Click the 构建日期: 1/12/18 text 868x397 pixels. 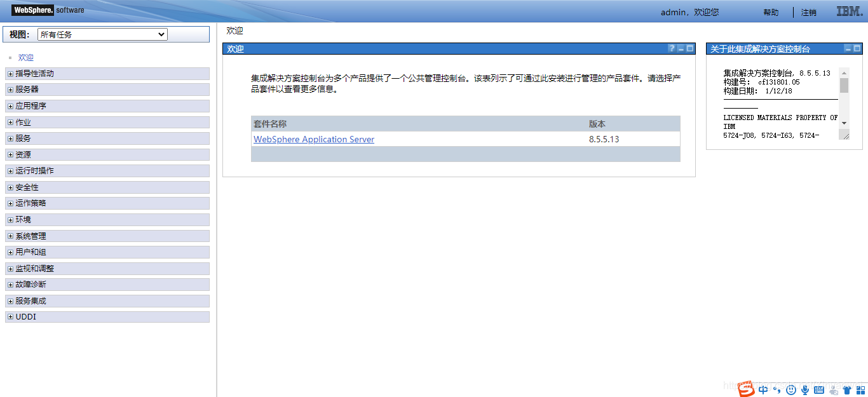(757, 91)
